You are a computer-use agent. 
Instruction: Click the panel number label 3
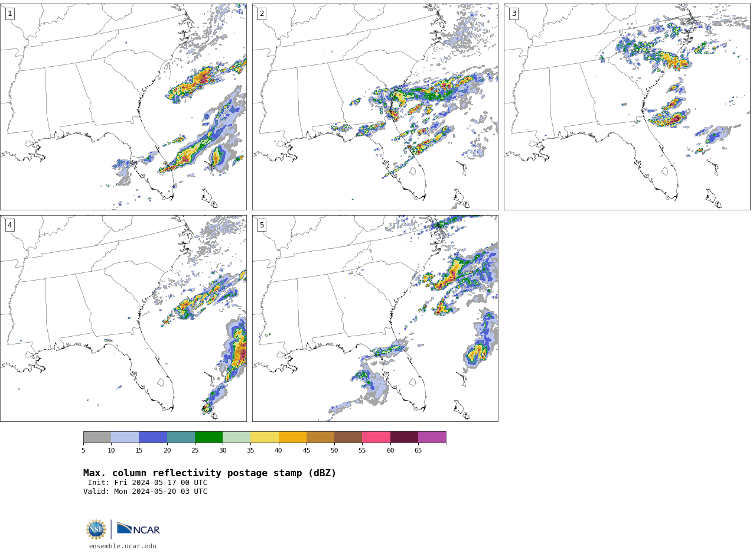(513, 14)
